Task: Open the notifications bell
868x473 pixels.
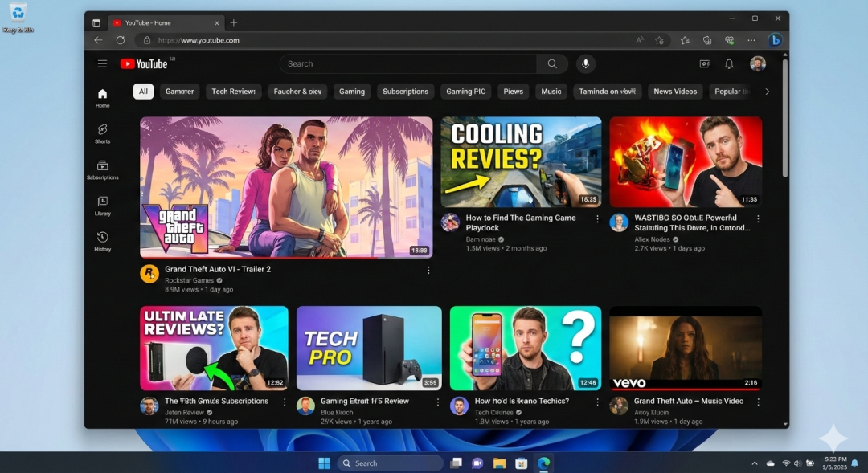Action: coord(729,64)
